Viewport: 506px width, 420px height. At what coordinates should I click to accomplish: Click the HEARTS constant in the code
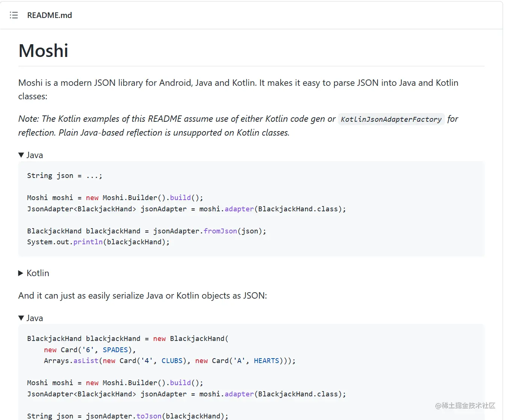tap(267, 361)
